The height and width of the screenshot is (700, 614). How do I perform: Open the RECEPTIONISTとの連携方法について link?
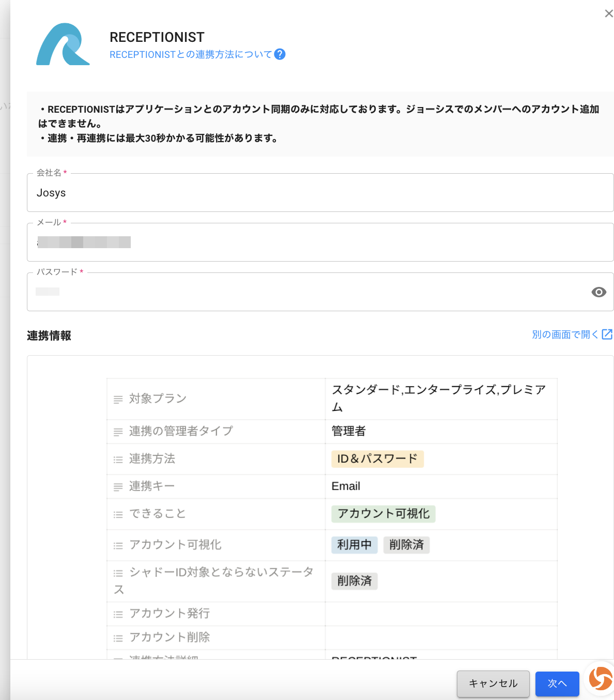pos(190,54)
